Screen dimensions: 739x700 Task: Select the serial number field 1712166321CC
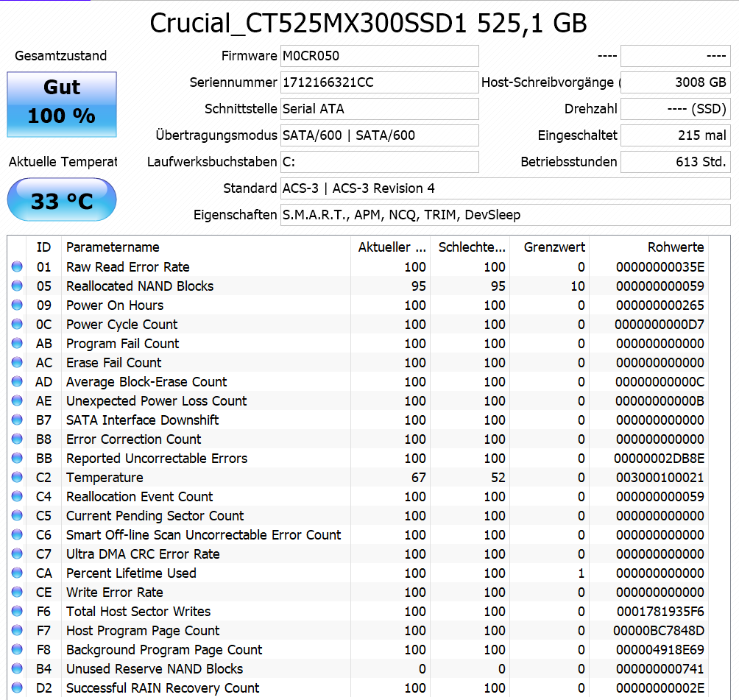(x=379, y=82)
